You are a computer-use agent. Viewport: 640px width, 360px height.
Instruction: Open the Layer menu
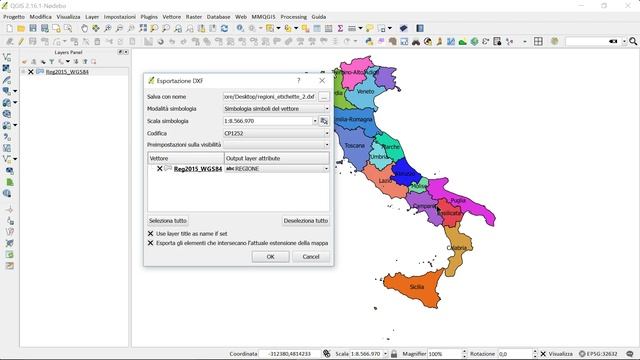[92, 17]
